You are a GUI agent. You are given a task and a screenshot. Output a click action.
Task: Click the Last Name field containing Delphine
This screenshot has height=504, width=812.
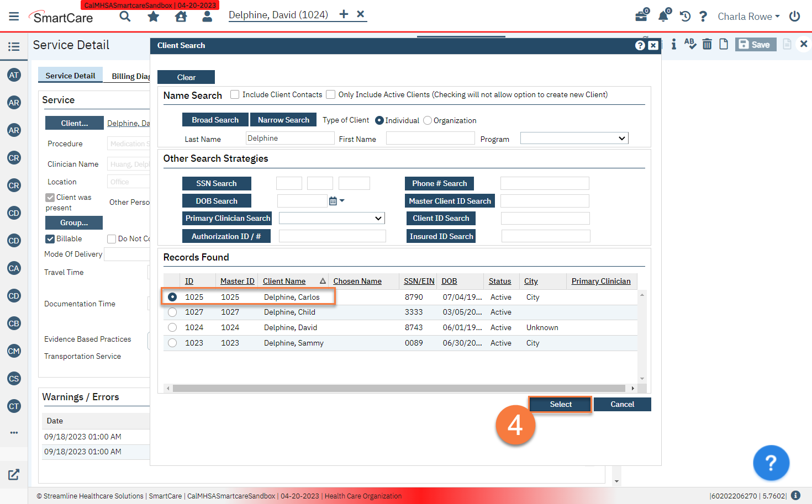(290, 137)
